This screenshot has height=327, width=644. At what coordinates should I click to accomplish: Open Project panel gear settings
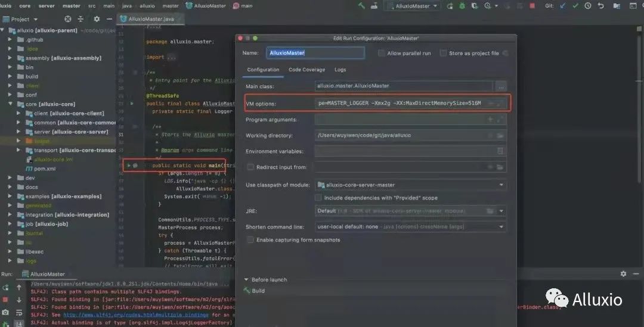pyautogui.click(x=97, y=19)
